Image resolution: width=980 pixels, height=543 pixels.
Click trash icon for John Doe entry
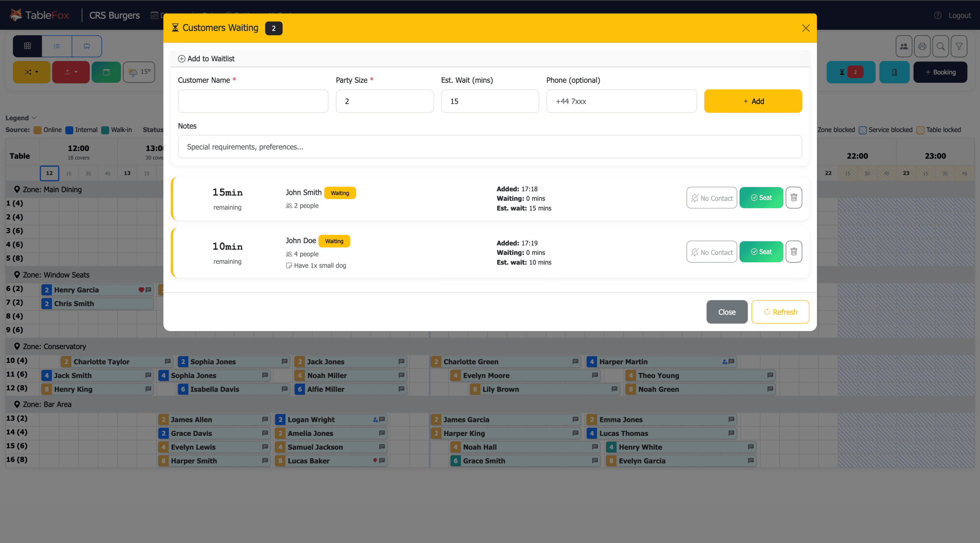click(794, 251)
